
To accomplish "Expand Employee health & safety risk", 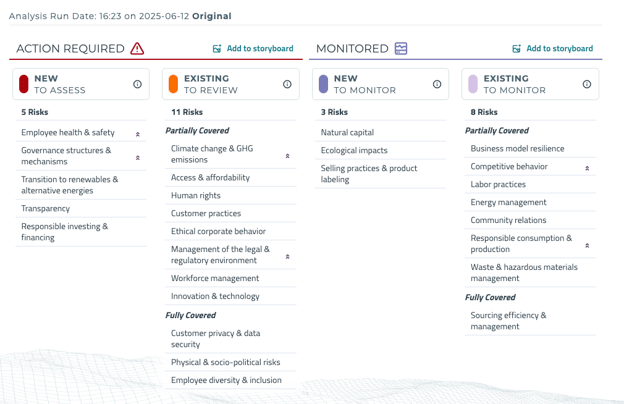I will click(138, 134).
